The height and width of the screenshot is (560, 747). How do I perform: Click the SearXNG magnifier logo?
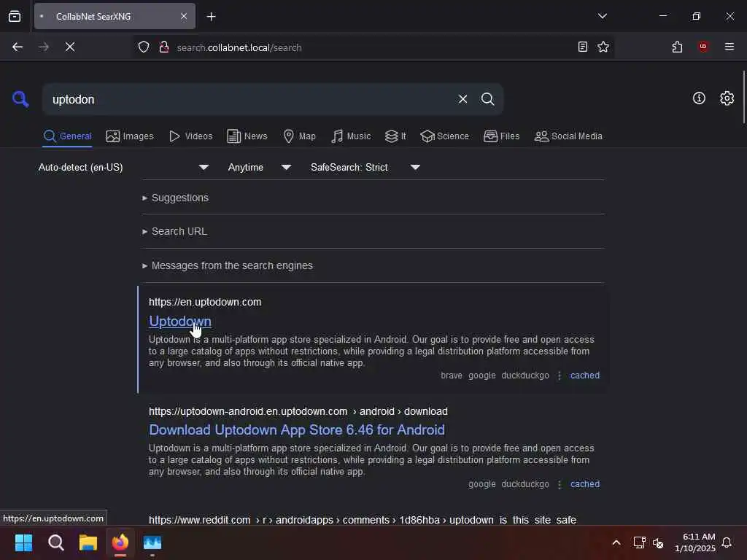click(x=20, y=99)
